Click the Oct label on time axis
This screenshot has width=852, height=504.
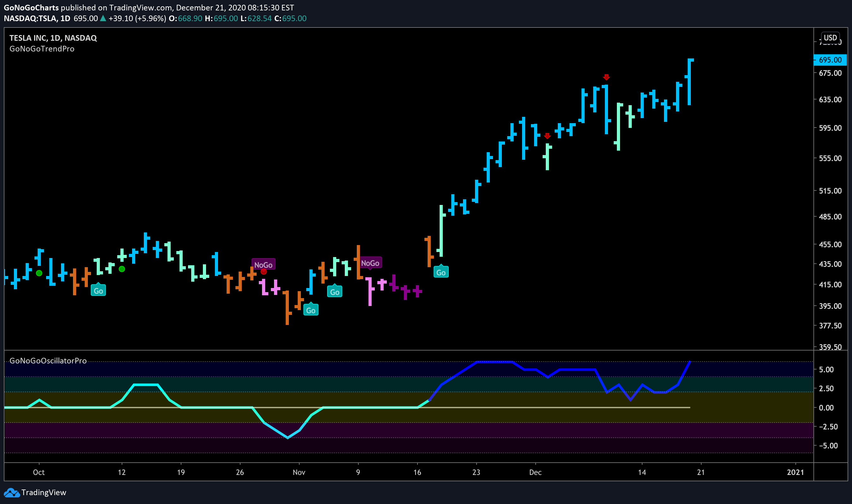pyautogui.click(x=39, y=472)
